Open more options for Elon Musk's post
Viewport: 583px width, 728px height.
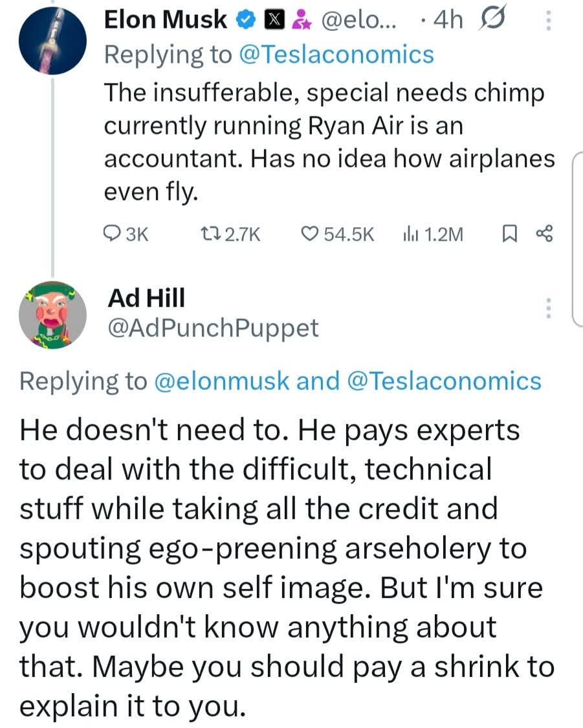pos(549,22)
